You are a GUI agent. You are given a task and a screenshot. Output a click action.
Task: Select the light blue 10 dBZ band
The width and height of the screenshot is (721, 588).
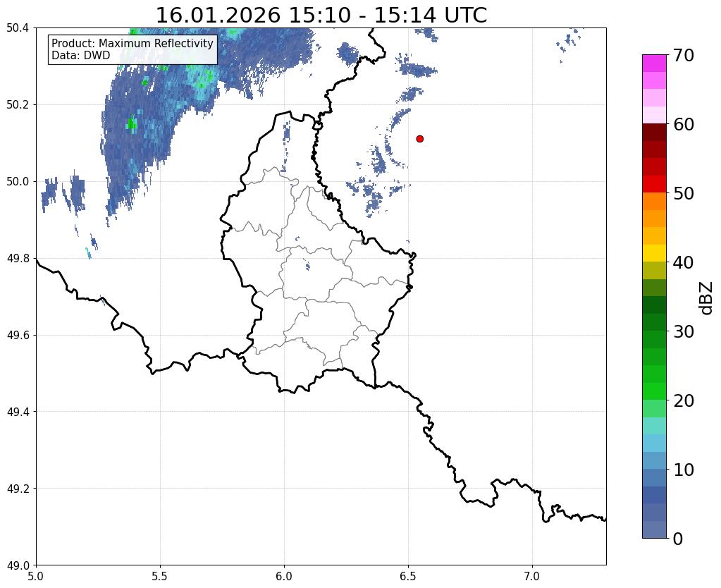pyautogui.click(x=654, y=460)
